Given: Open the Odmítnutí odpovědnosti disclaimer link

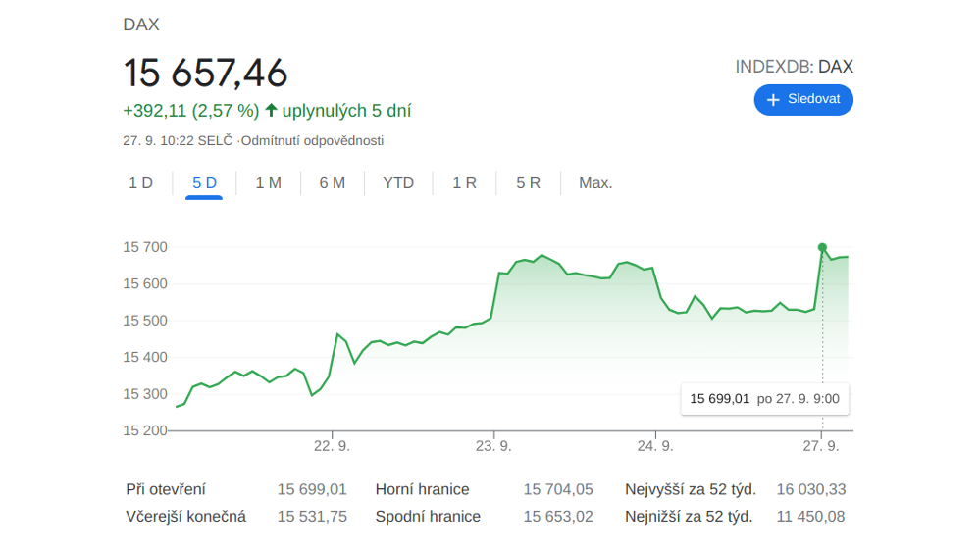Looking at the screenshot, I should [x=312, y=141].
